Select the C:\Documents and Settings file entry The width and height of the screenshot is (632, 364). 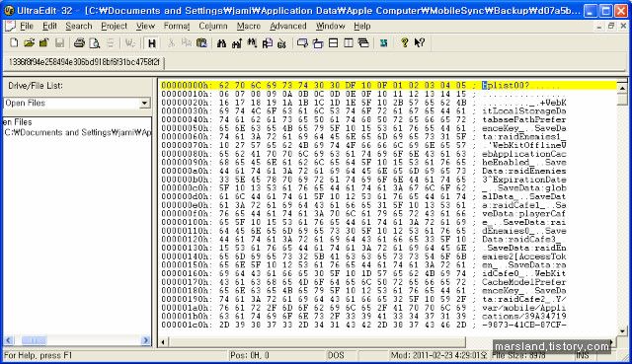coord(78,132)
